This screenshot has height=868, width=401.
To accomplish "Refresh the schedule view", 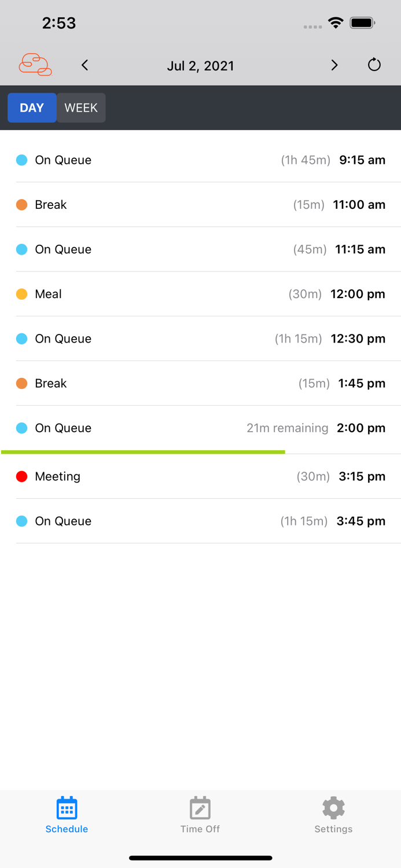I will pos(374,65).
